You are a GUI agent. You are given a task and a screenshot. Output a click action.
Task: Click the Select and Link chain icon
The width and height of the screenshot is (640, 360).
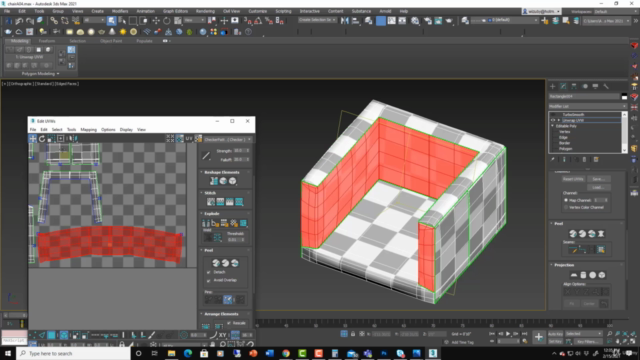54,20
